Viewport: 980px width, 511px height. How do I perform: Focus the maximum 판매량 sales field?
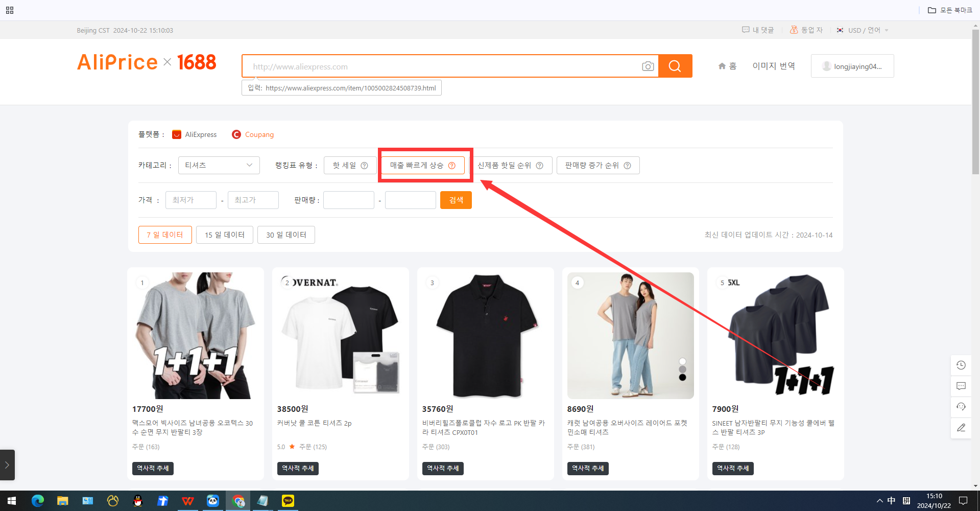411,200
